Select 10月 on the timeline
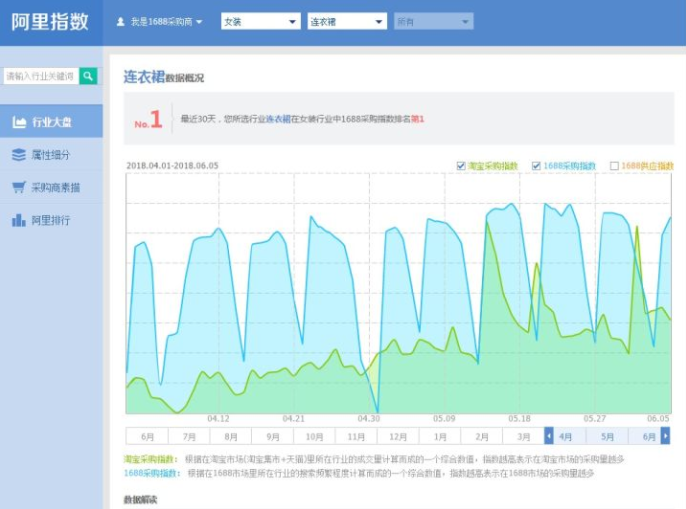Image resolution: width=686 pixels, height=509 pixels. coord(314,436)
